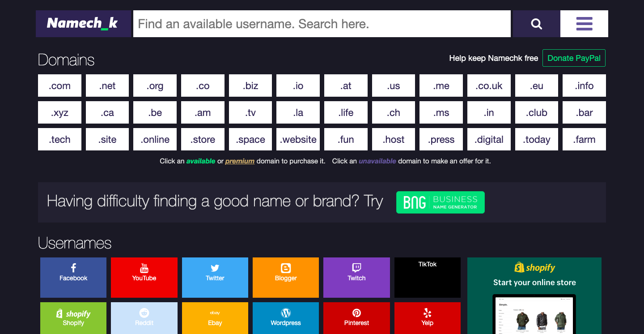Click the Namechk logo
644x334 pixels.
[83, 24]
